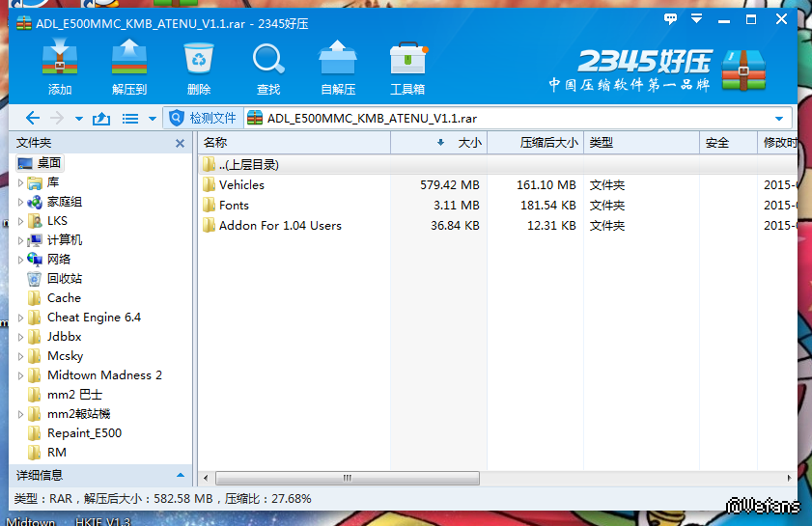812x526 pixels.
Task: Close the 文件夹 folder panel
Action: [x=180, y=144]
